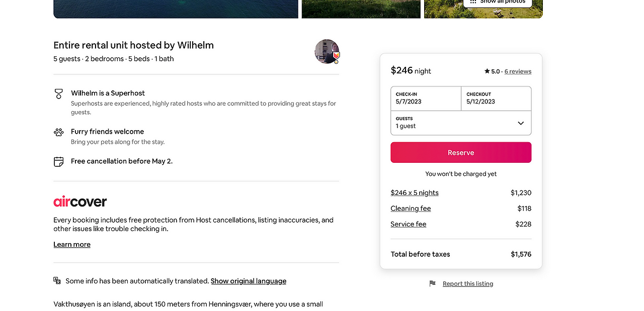Click the star rating icon
Viewport: 644px width, 311px height.
487,71
